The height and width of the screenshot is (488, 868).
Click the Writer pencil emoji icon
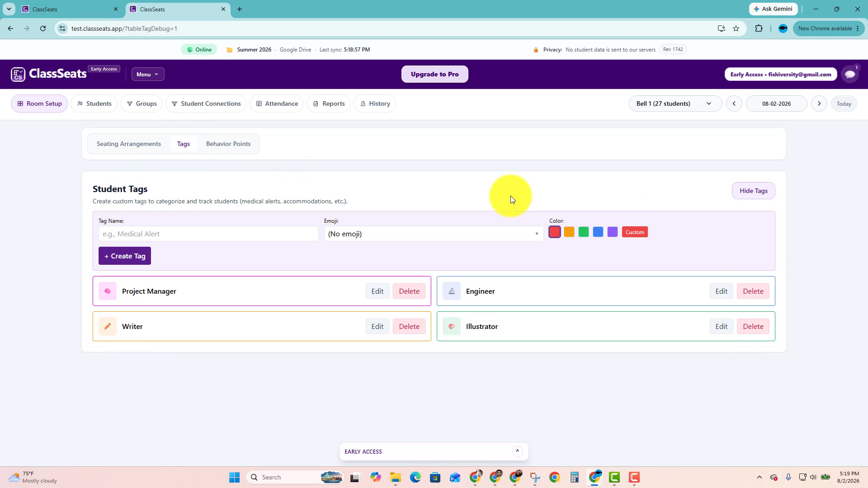[x=108, y=327]
